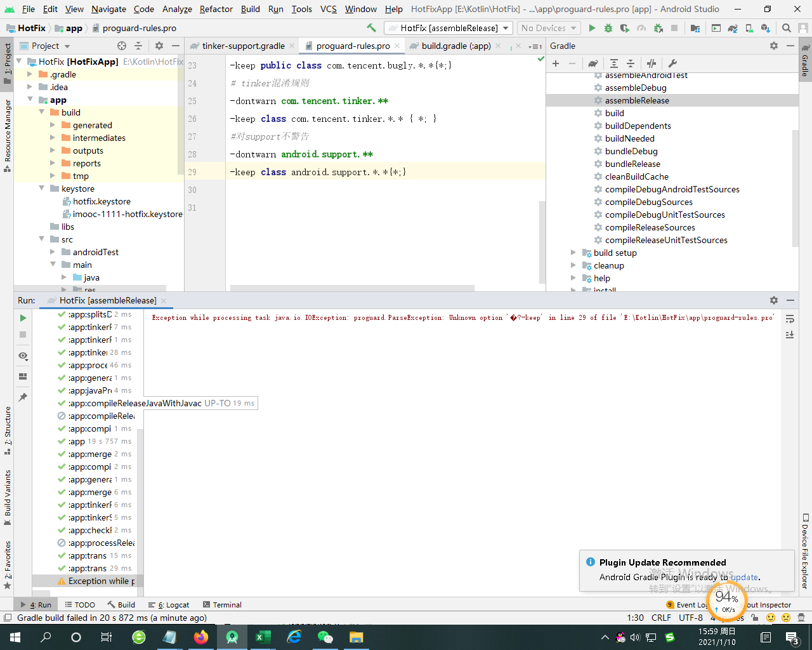Open the Project view selector dropdown
The height and width of the screenshot is (650, 812).
(x=44, y=46)
